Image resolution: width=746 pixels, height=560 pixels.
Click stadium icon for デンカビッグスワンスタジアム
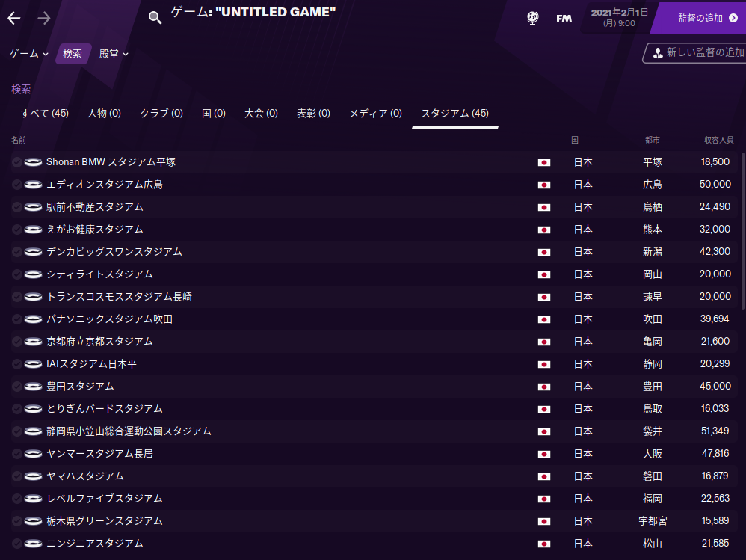point(34,252)
